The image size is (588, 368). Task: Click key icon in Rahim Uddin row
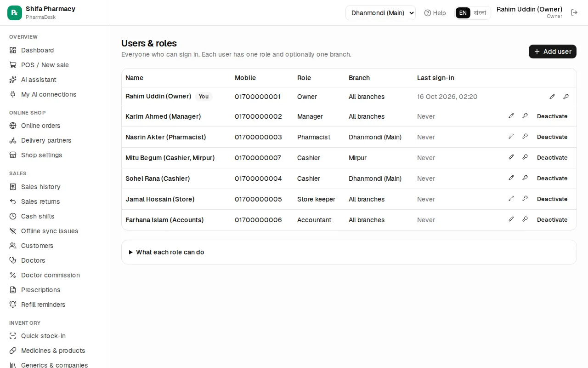(x=566, y=97)
